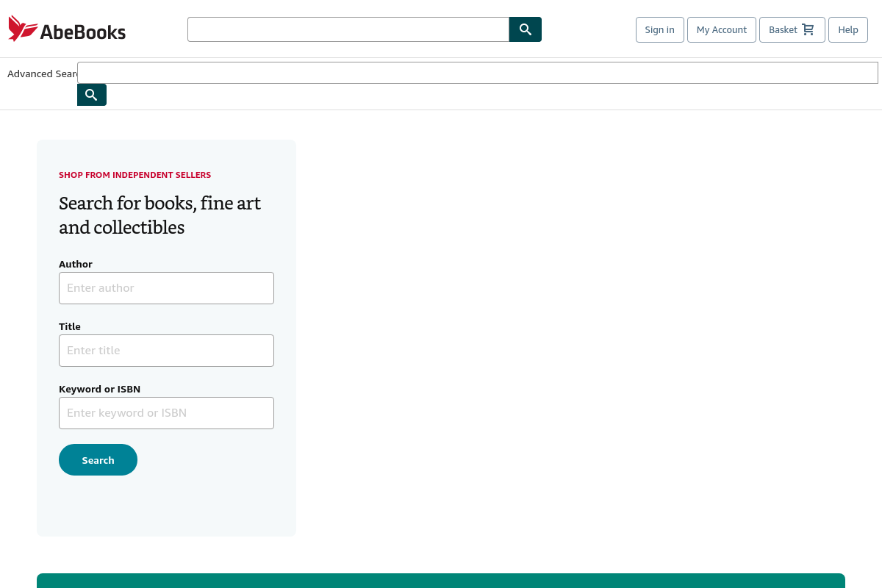Click the second-row search magnifier button
Image resolution: width=882 pixels, height=588 pixels.
point(92,95)
